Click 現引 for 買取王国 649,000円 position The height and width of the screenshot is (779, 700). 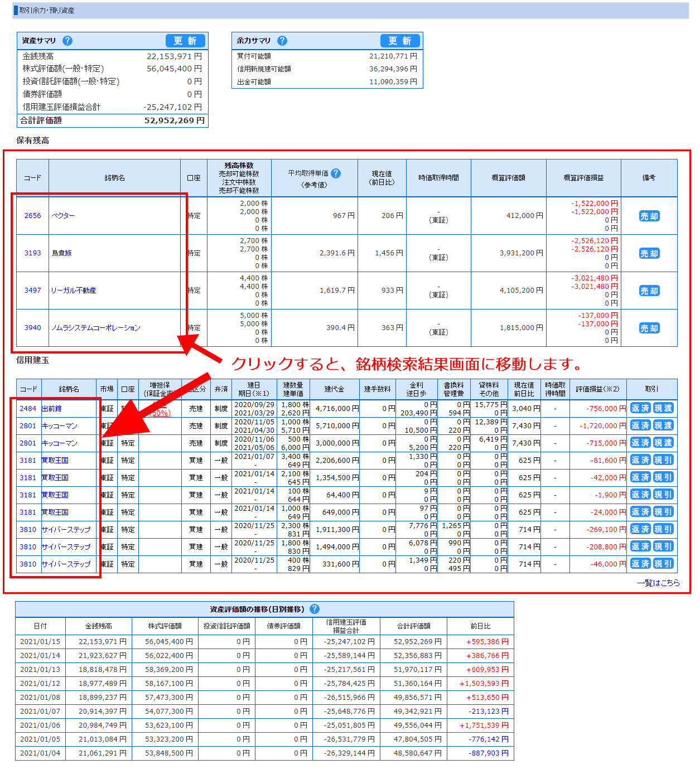[x=664, y=512]
